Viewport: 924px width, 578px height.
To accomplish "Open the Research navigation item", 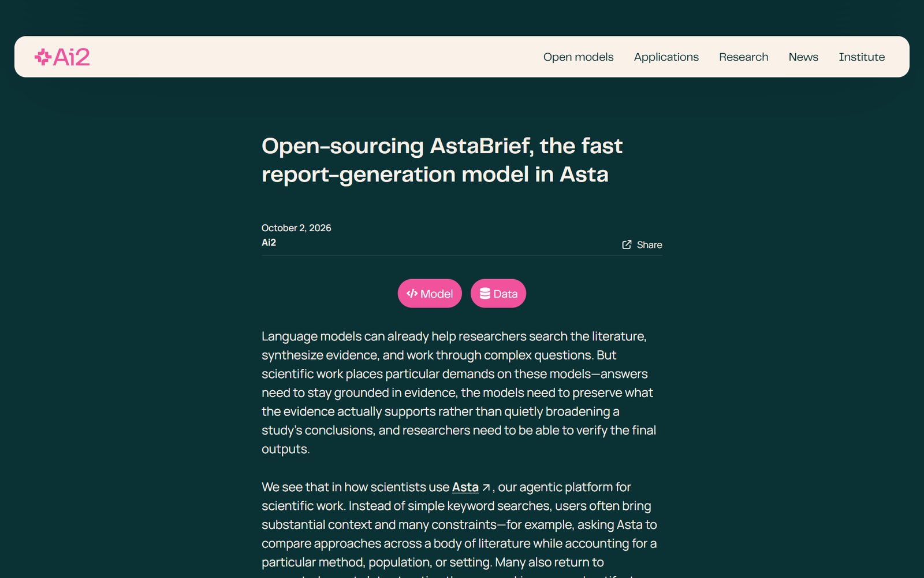I will [743, 57].
